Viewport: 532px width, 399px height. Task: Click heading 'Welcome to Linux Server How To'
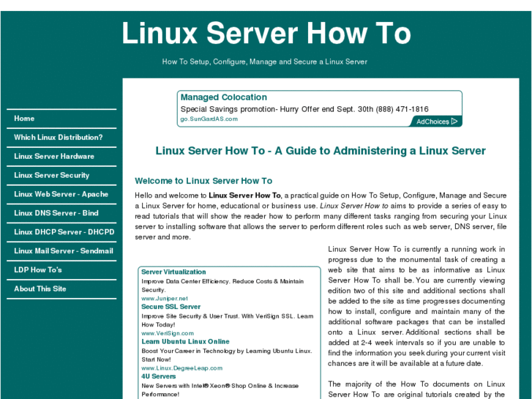(x=203, y=181)
